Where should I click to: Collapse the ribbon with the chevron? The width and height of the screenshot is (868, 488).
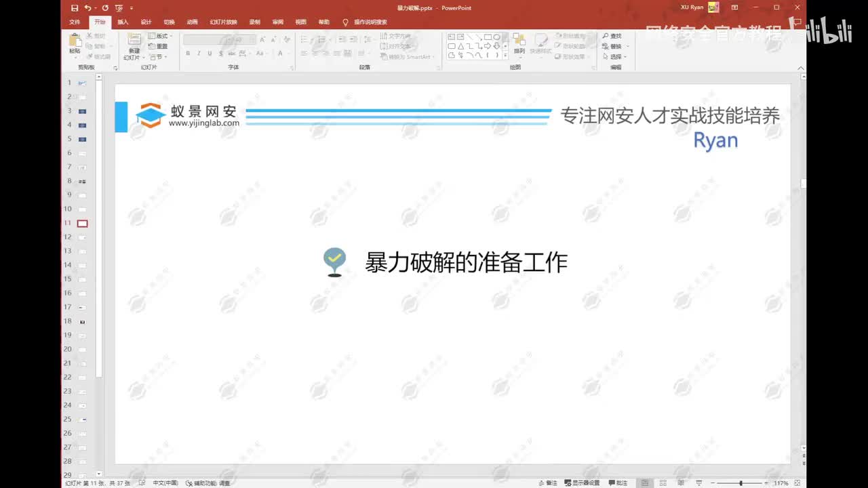point(802,68)
